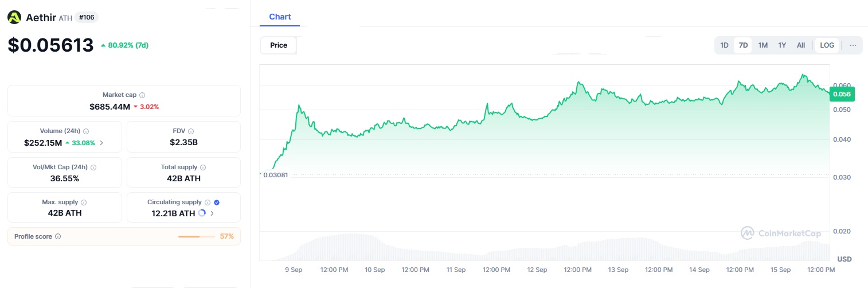Click the Max. supply info icon
This screenshot has width=868, height=288.
[x=84, y=203]
